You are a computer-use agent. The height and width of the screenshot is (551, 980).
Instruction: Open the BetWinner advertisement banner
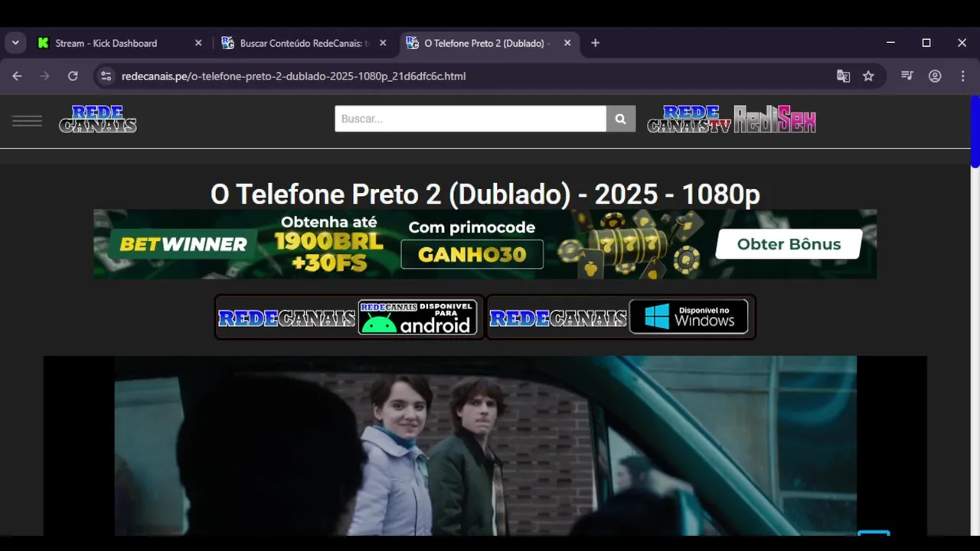[x=485, y=244]
